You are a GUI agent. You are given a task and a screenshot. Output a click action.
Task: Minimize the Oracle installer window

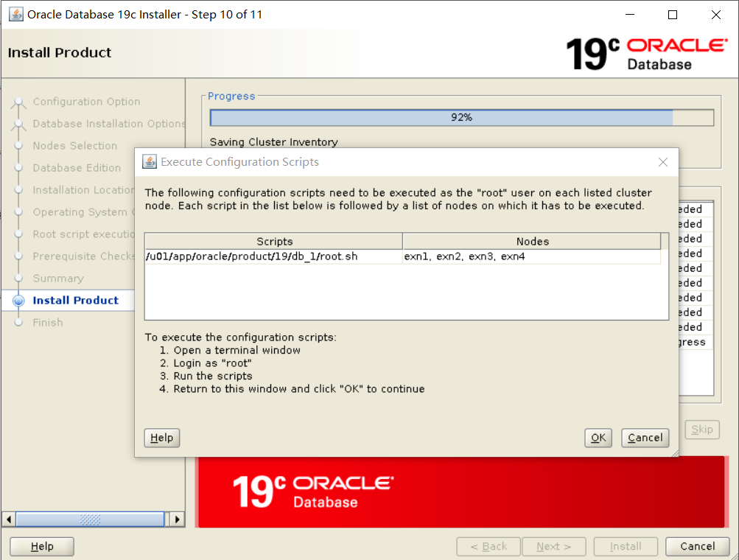coord(630,15)
